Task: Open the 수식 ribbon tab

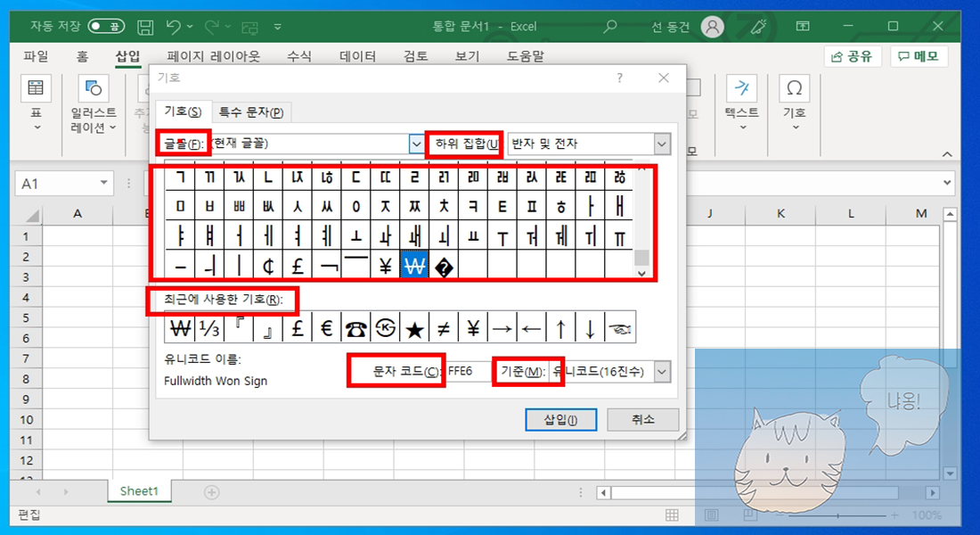Action: (x=298, y=56)
